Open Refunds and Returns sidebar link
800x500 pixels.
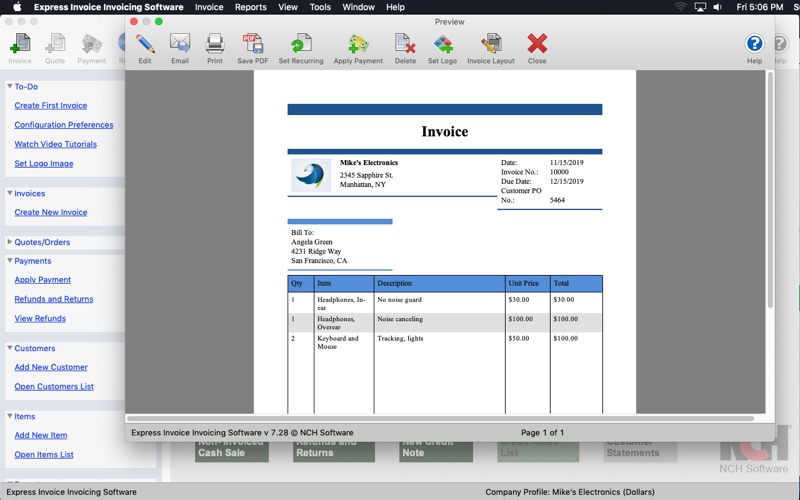point(54,298)
